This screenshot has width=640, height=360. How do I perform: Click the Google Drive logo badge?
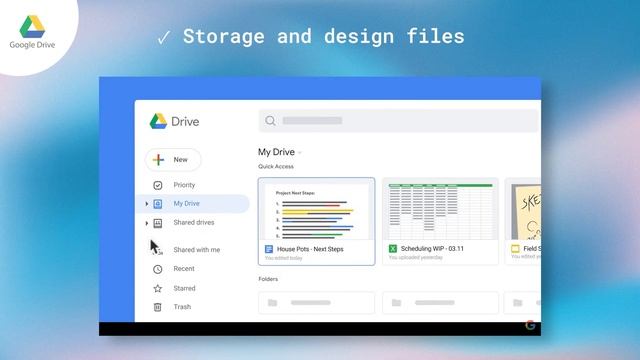[32, 32]
